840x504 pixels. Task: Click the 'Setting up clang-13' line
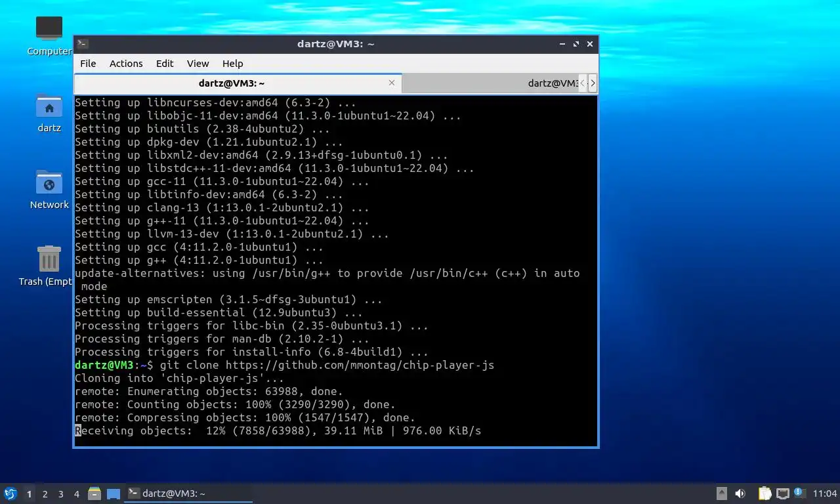222,207
